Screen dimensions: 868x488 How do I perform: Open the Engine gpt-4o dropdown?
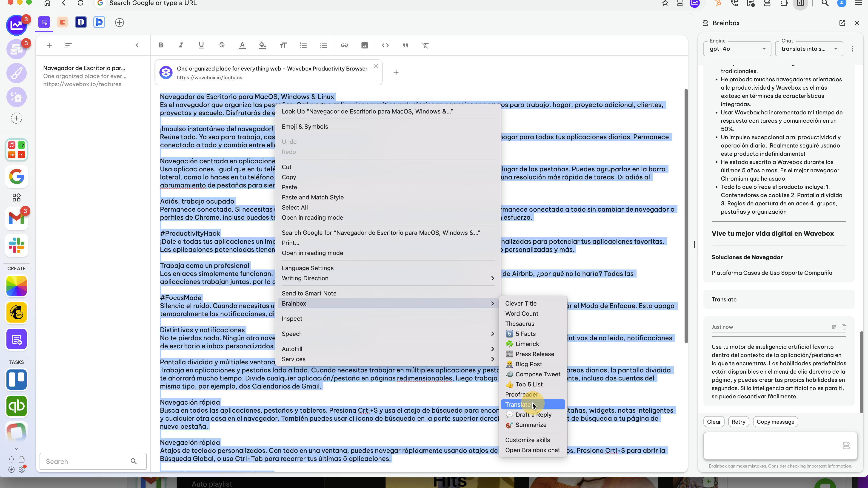click(x=737, y=49)
